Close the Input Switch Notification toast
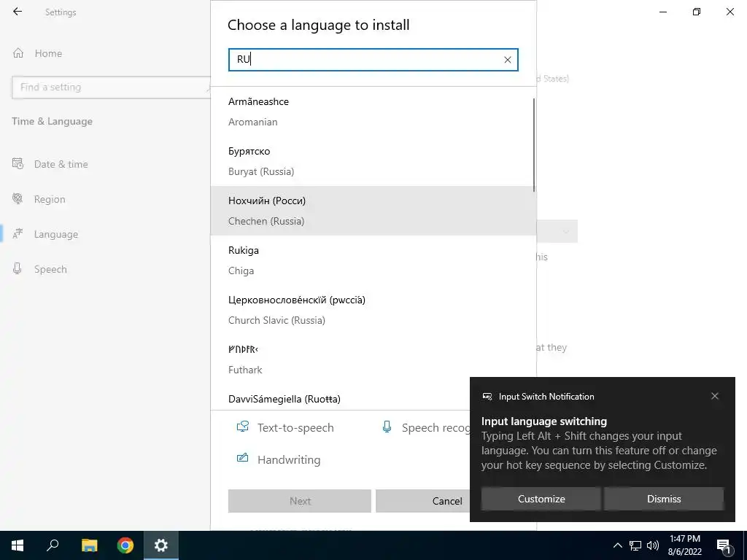 point(715,396)
